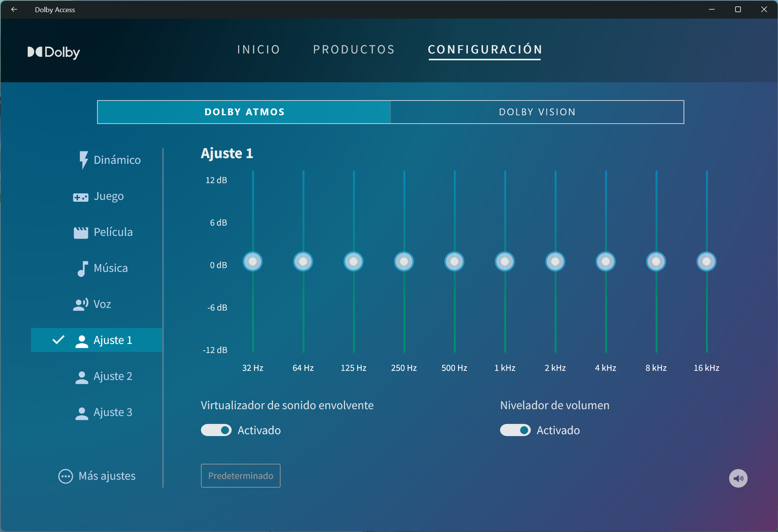
Task: Click the Predeterminado reset button
Action: click(x=240, y=476)
